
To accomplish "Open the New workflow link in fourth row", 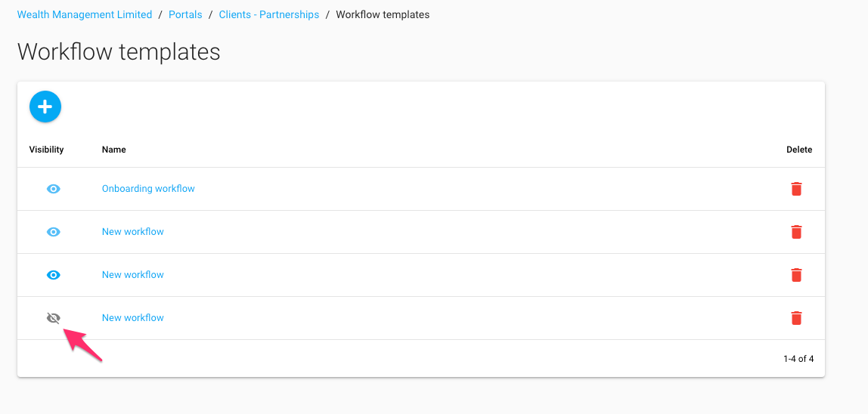I will [x=133, y=318].
